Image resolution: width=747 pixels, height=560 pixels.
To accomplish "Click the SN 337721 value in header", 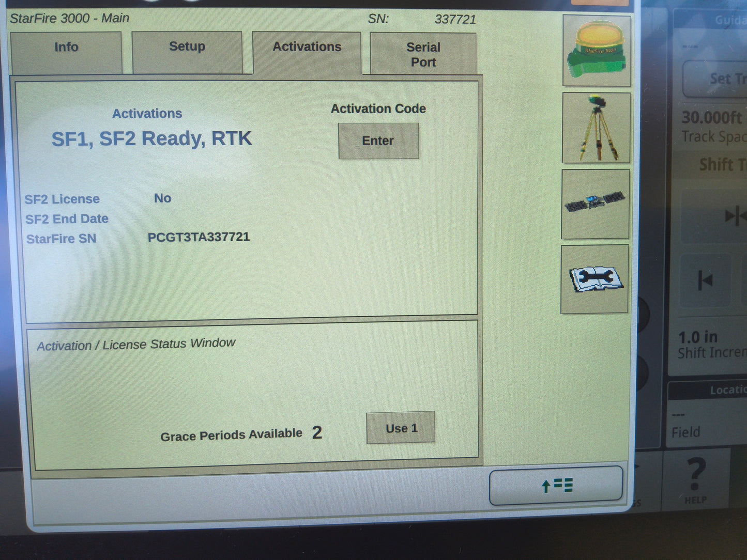I will click(455, 19).
